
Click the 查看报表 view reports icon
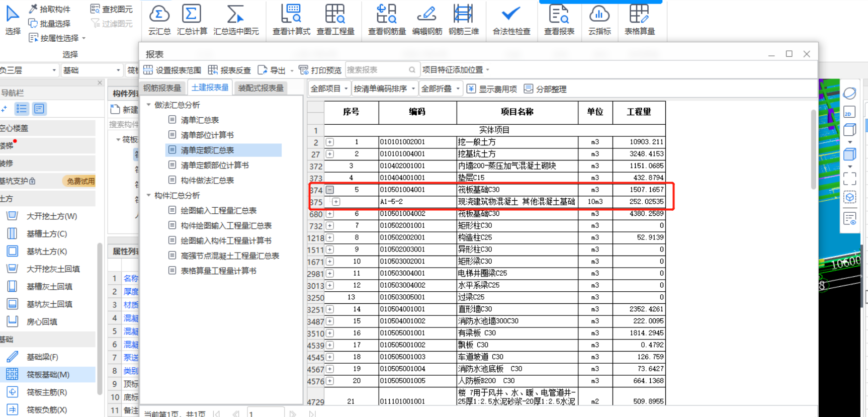pos(559,20)
